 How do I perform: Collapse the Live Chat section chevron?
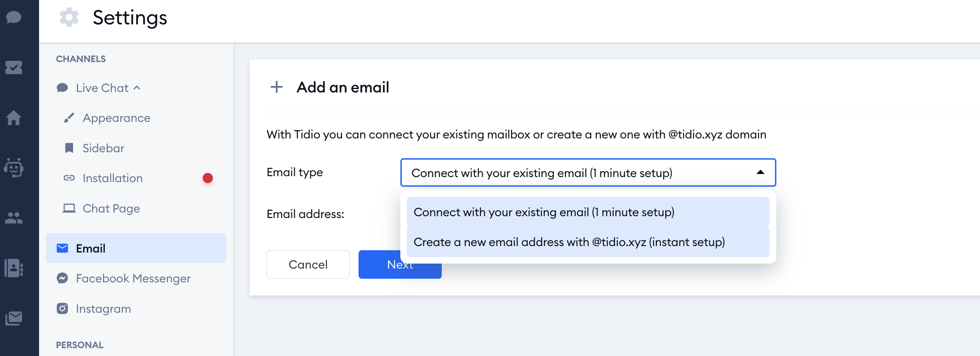coord(137,88)
